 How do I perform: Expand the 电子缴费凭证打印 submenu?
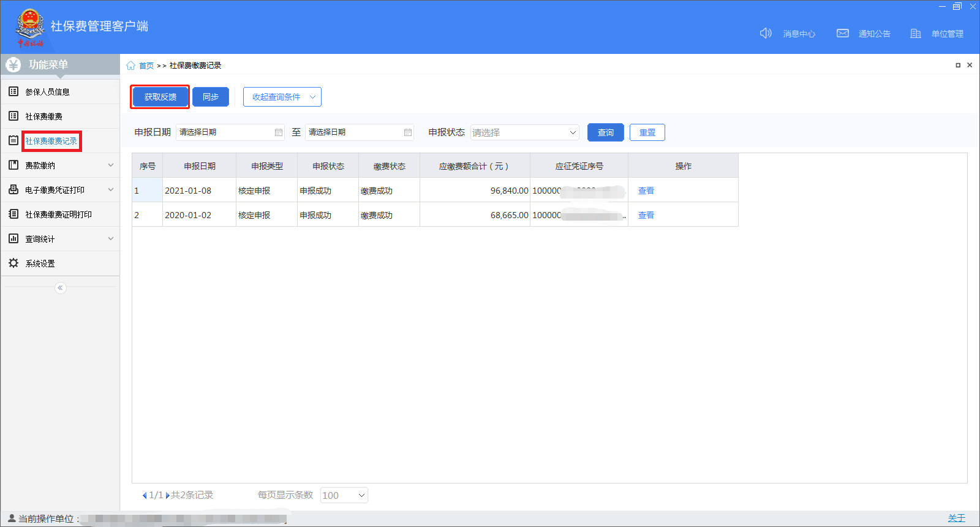[110, 190]
